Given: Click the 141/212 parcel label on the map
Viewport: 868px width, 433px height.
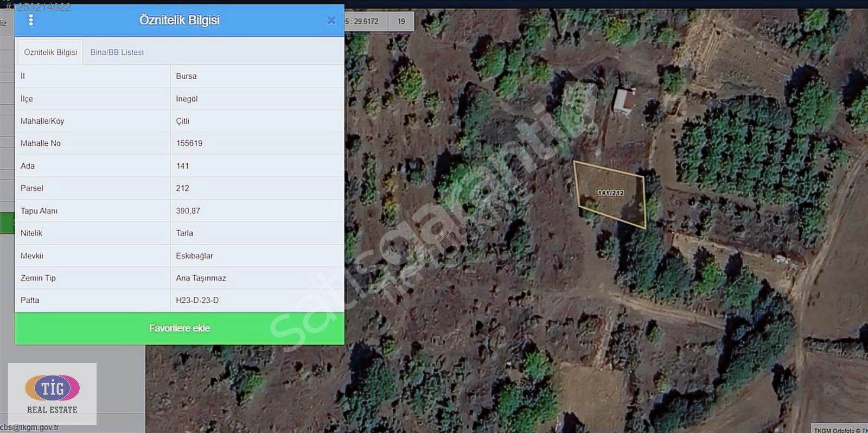Looking at the screenshot, I should [611, 193].
